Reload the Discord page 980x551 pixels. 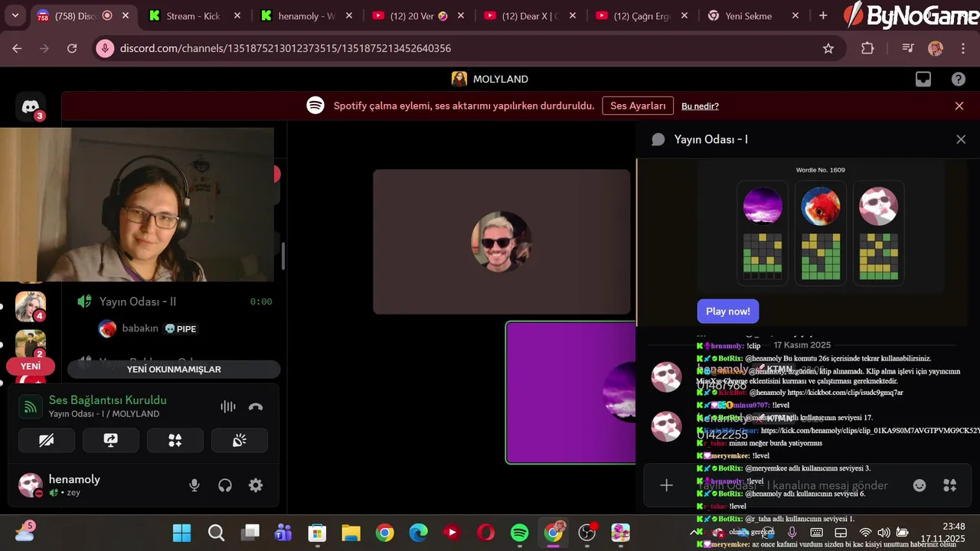(x=72, y=48)
